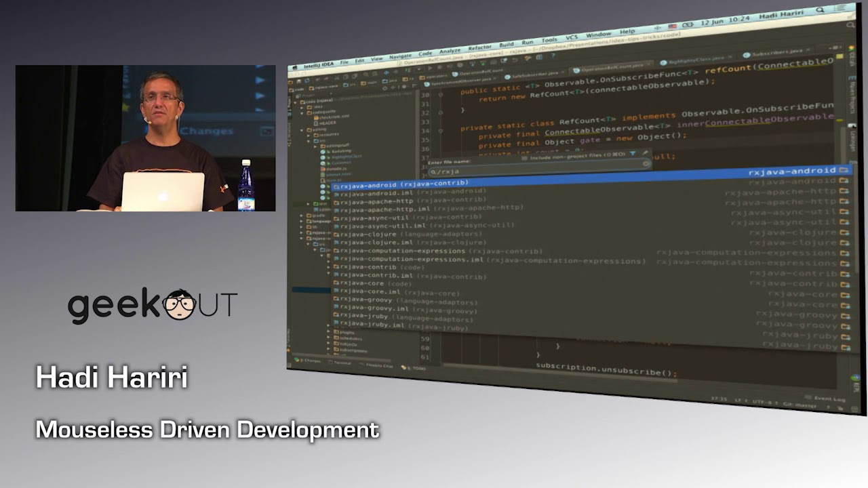Image resolution: width=868 pixels, height=488 pixels.
Task: Open the Navigate menu
Action: click(400, 56)
